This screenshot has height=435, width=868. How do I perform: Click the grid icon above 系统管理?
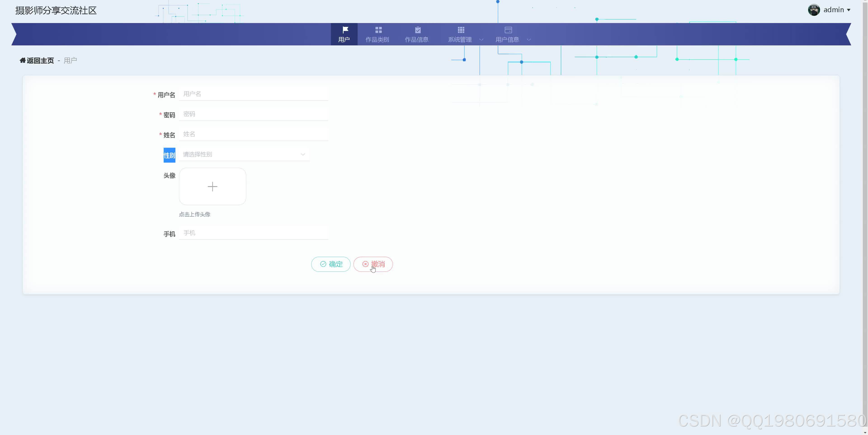pyautogui.click(x=461, y=30)
